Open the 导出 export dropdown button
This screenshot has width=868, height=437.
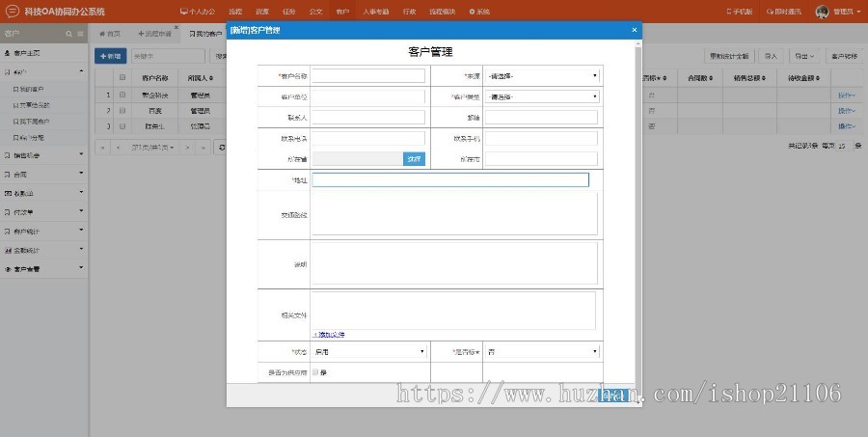[804, 56]
